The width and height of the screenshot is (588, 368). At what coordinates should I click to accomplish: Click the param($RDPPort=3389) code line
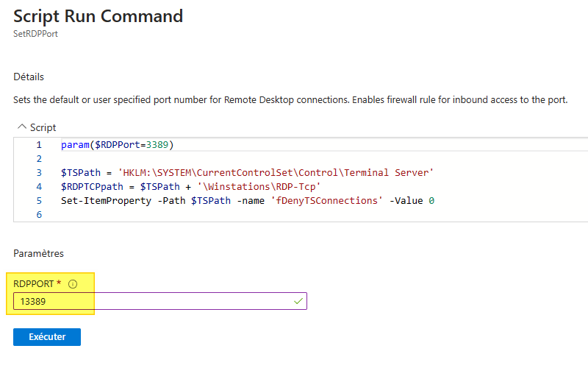pos(118,145)
